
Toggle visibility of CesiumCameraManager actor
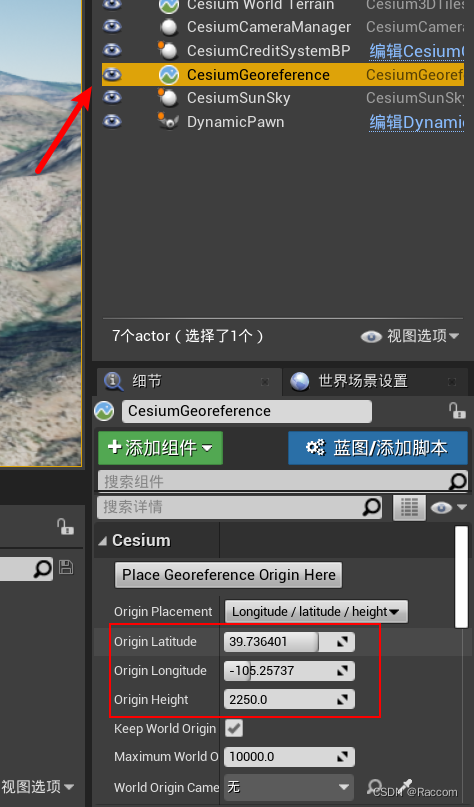click(112, 26)
